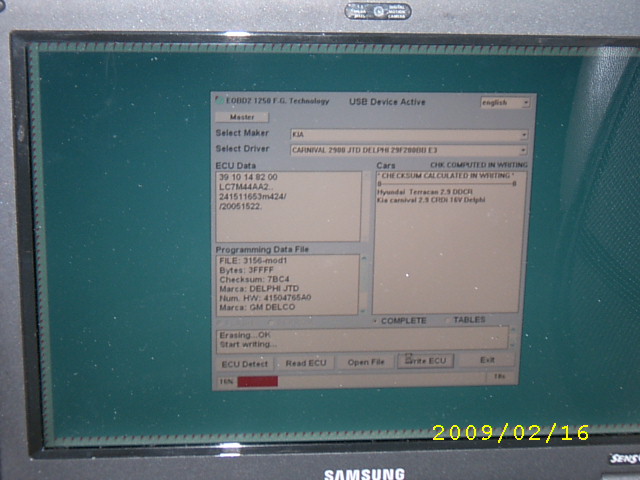Viewport: 640px width, 480px height.
Task: Click the 18s elapsed time field
Action: coord(500,376)
